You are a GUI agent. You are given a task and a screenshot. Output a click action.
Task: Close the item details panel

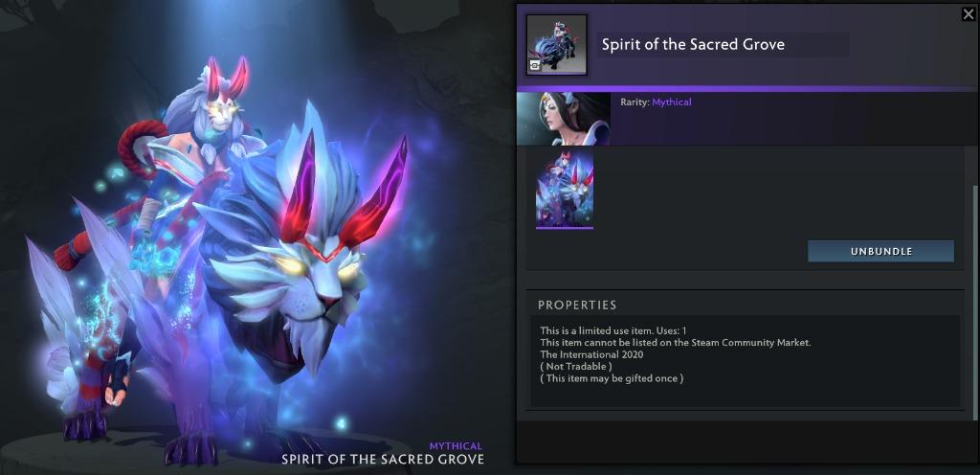pyautogui.click(x=969, y=13)
